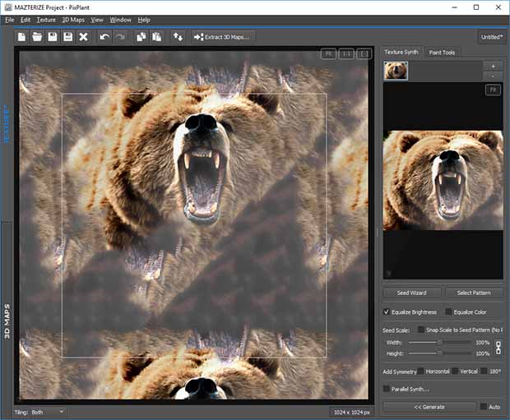Image resolution: width=510 pixels, height=420 pixels.
Task: Open the Window menu
Action: [x=120, y=20]
